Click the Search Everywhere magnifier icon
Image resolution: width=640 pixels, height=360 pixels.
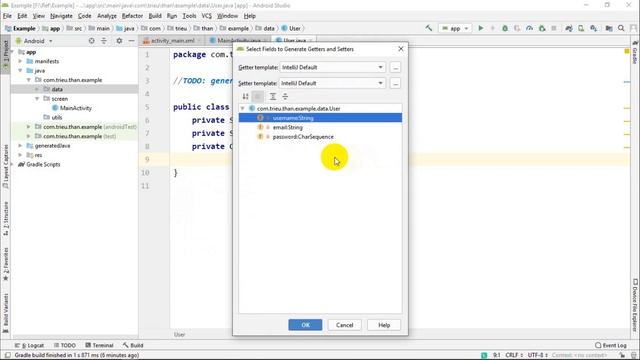click(621, 28)
